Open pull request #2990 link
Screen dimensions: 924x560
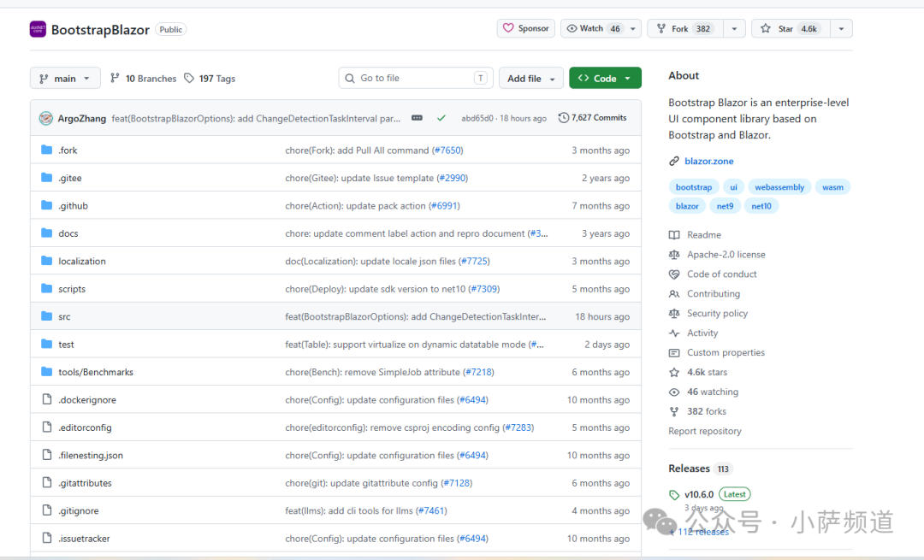pos(453,178)
